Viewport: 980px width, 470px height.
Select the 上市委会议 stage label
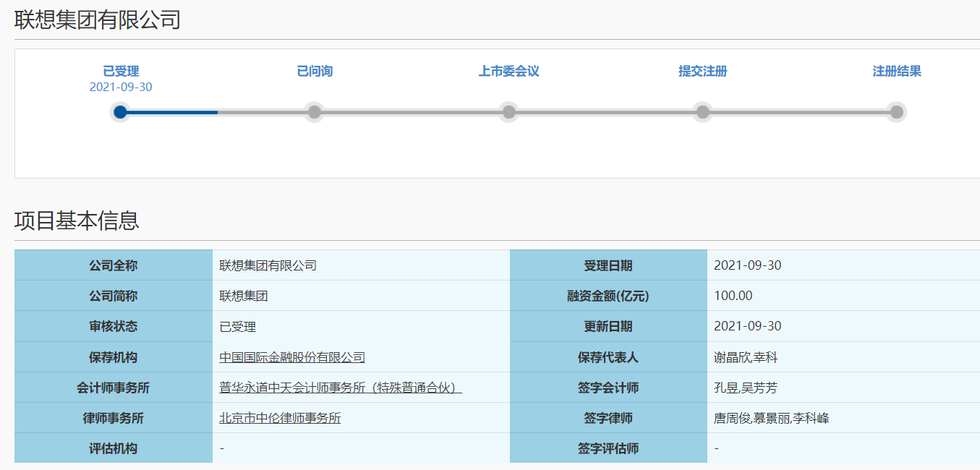coord(508,72)
